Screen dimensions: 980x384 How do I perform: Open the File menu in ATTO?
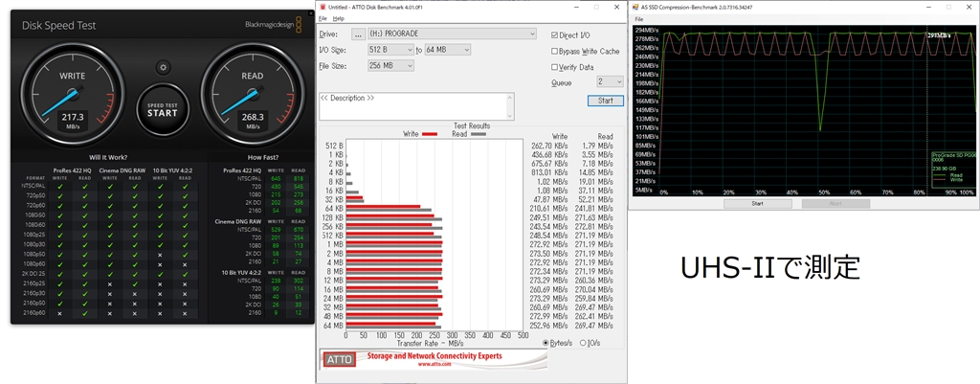tap(323, 19)
